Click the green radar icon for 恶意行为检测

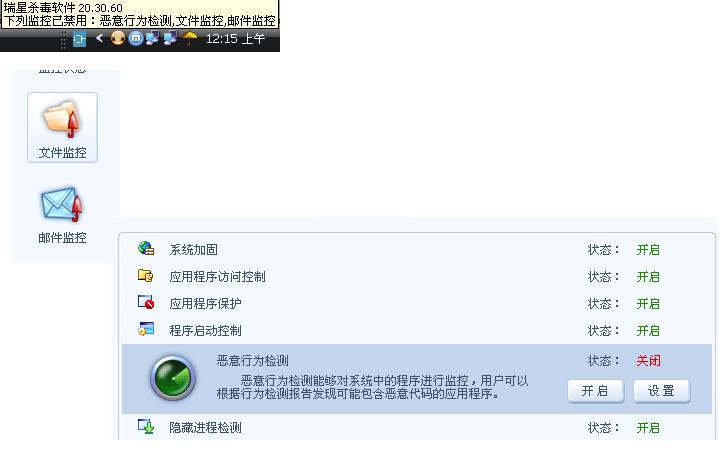tap(173, 378)
